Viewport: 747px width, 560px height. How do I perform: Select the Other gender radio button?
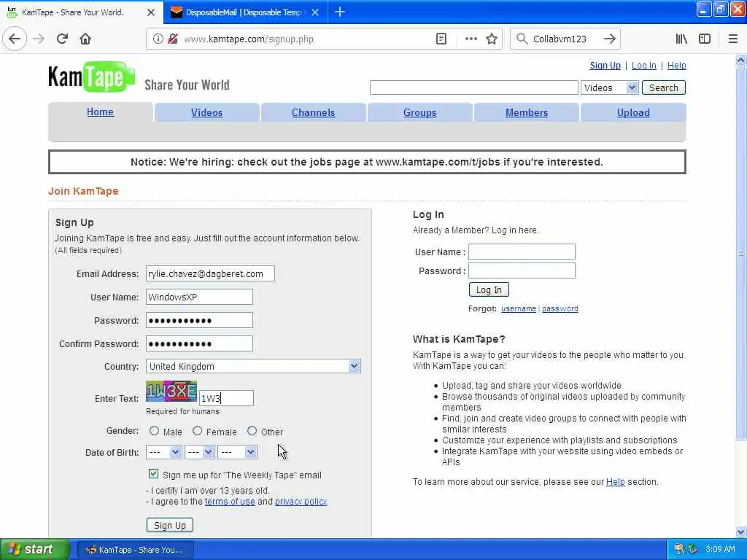pyautogui.click(x=252, y=431)
